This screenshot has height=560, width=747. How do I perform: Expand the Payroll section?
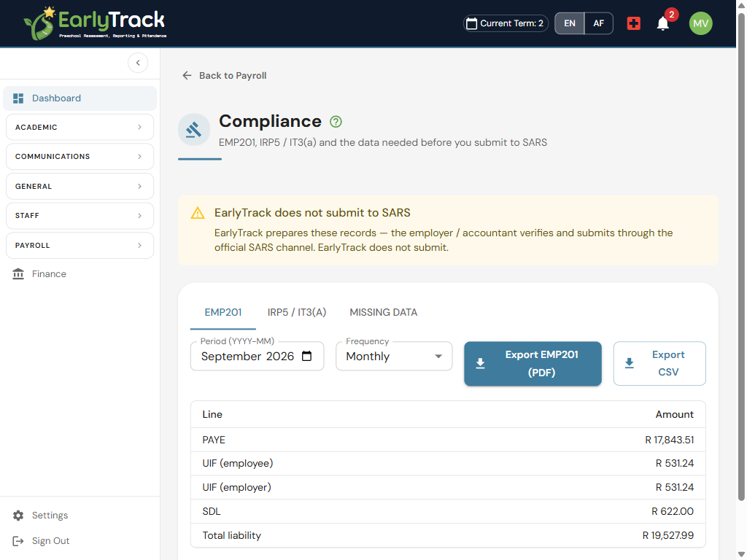pos(80,245)
